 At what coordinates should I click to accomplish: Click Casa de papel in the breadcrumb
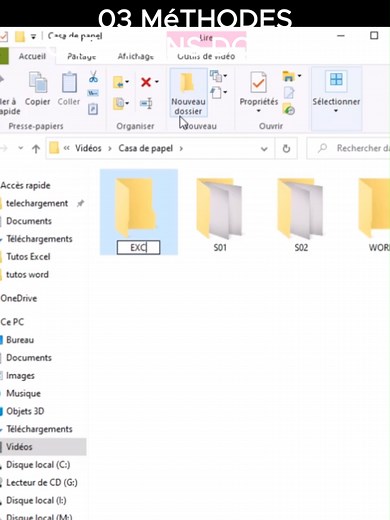146,148
